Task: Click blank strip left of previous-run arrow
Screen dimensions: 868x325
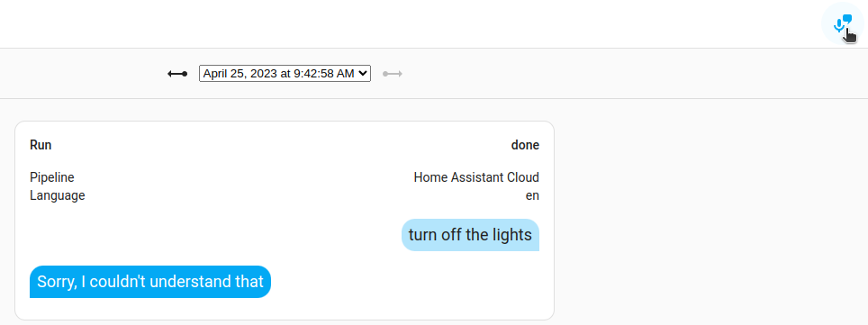Action: pyautogui.click(x=83, y=74)
